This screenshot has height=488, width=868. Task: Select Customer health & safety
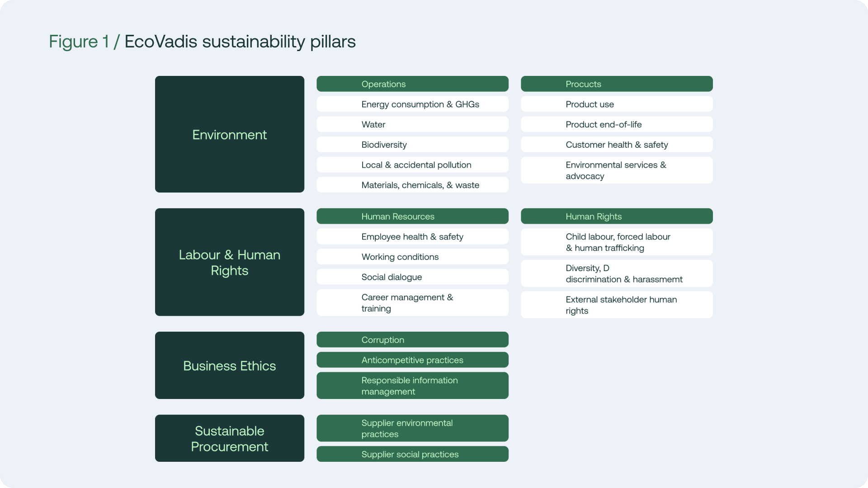616,145
